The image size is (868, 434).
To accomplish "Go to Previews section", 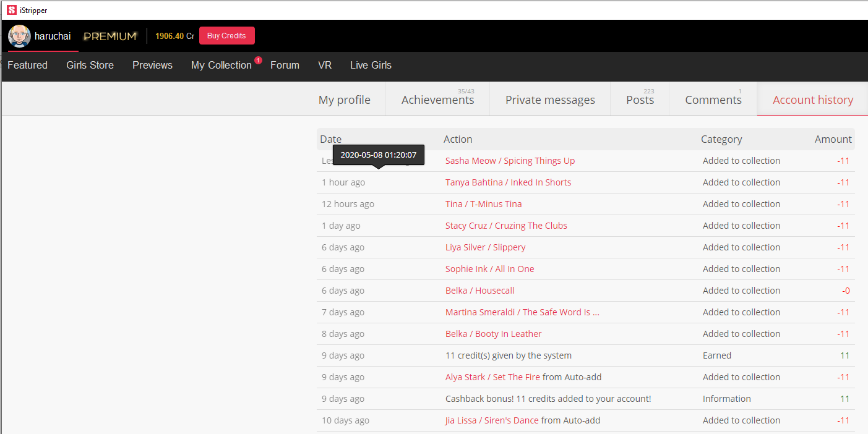I will [x=152, y=65].
